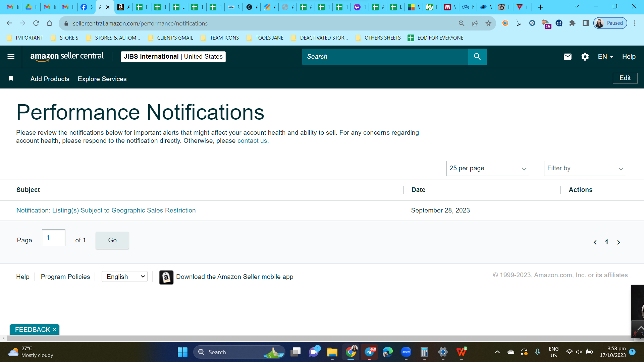Click the share page icon
Image resolution: width=644 pixels, height=362 pixels.
pos(475,23)
